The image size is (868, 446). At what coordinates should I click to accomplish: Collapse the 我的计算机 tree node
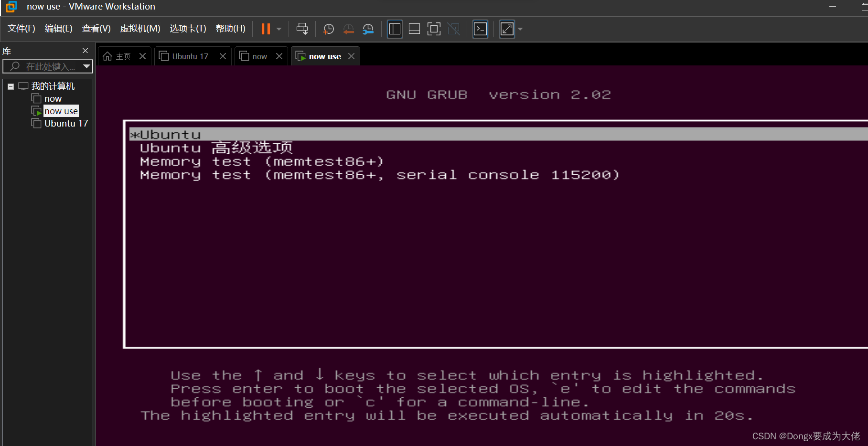(x=11, y=86)
